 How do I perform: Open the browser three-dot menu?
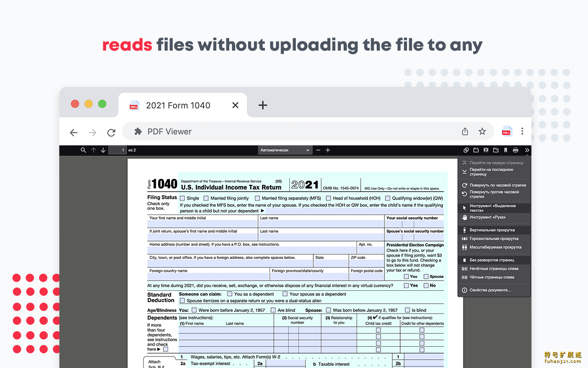pyautogui.click(x=522, y=132)
